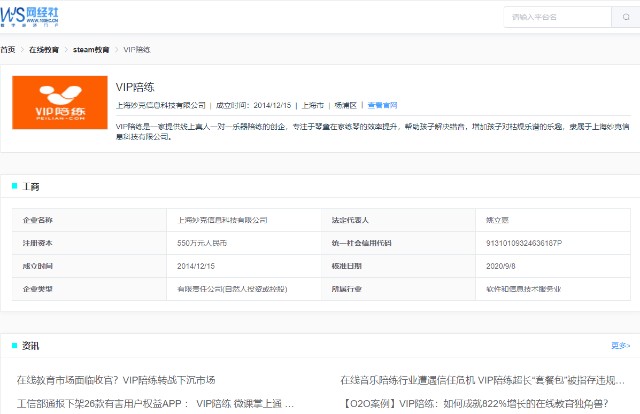The height and width of the screenshot is (414, 640).
Task: Open the 更多> news link
Action: tap(620, 346)
